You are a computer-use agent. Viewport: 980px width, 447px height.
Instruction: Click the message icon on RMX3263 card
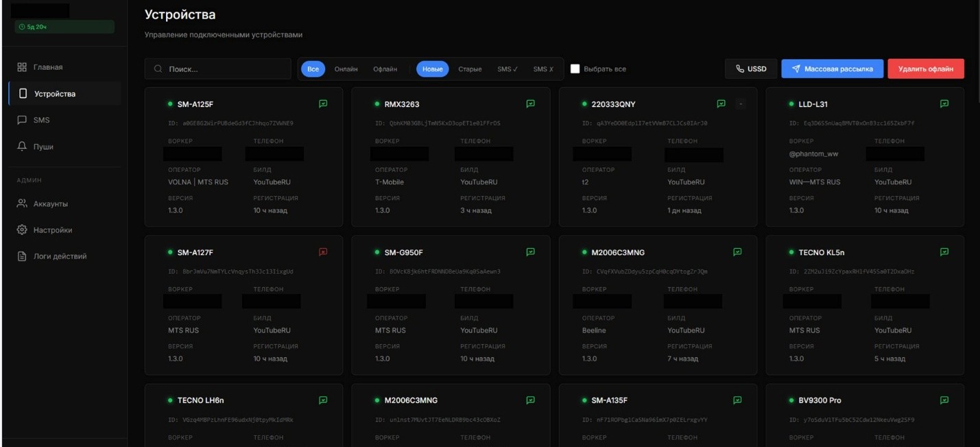tap(530, 104)
